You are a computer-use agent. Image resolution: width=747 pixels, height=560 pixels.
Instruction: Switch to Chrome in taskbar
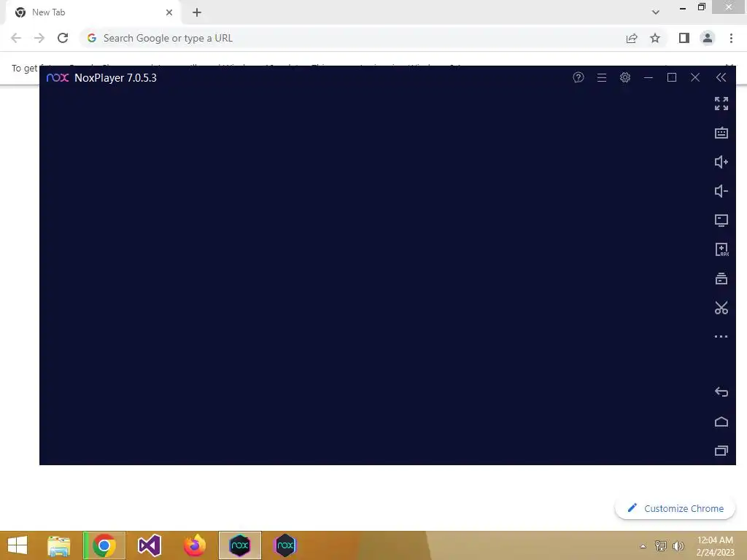coord(104,545)
